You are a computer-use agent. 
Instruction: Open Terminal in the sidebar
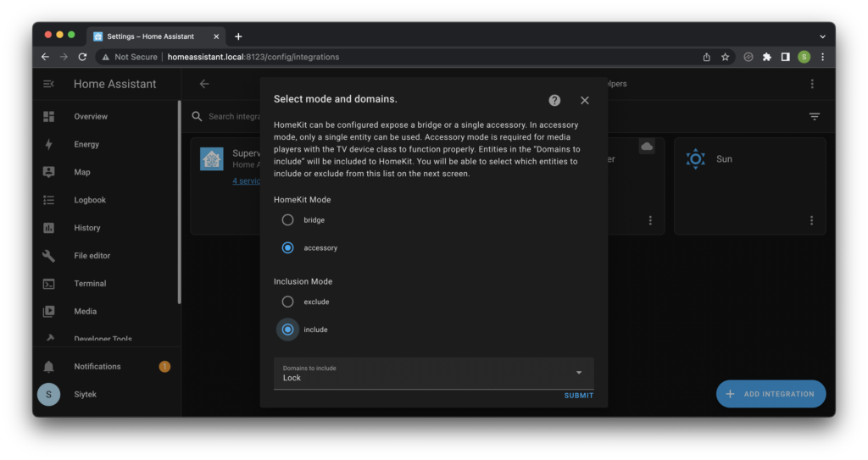90,284
